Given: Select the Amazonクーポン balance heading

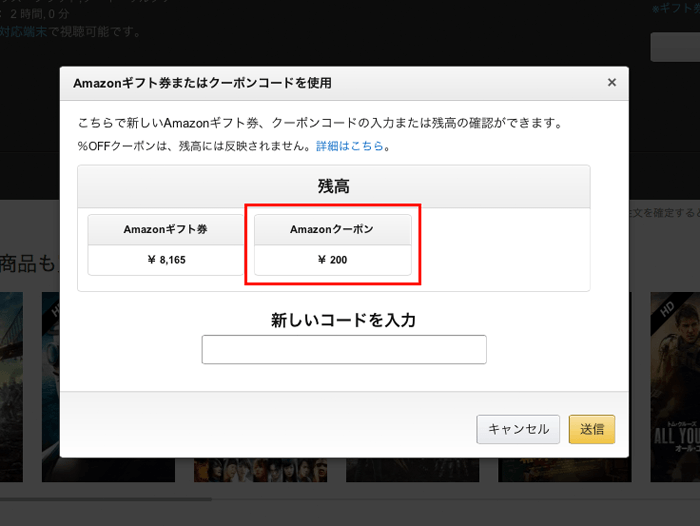Looking at the screenshot, I should [x=332, y=230].
